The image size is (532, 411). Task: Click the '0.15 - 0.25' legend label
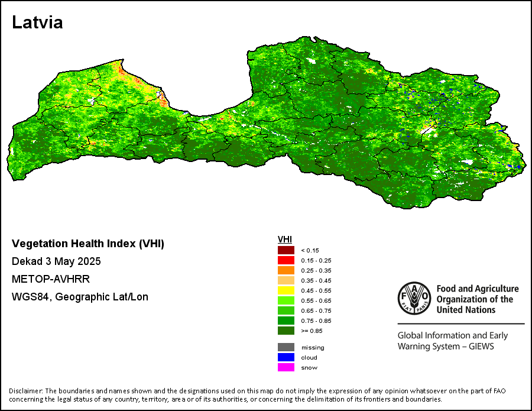point(316,261)
